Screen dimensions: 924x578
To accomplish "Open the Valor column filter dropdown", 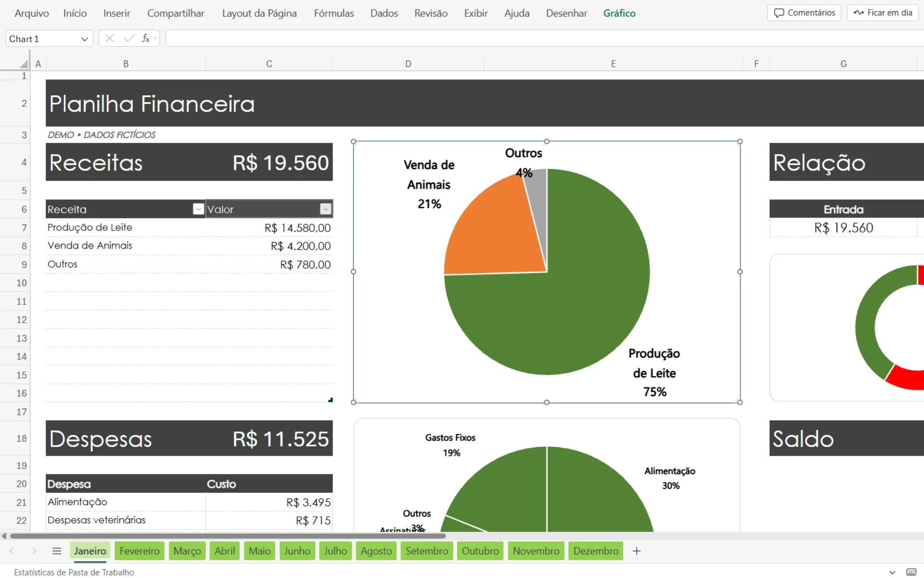I will coord(325,209).
